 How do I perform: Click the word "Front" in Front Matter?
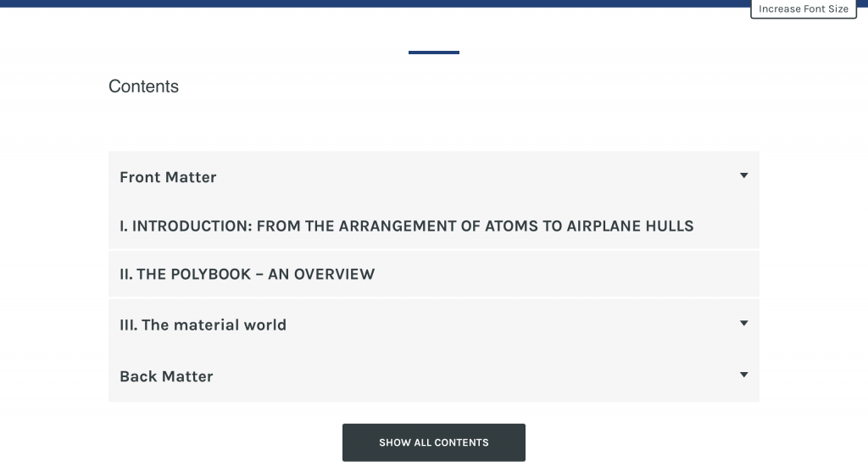pyautogui.click(x=140, y=177)
